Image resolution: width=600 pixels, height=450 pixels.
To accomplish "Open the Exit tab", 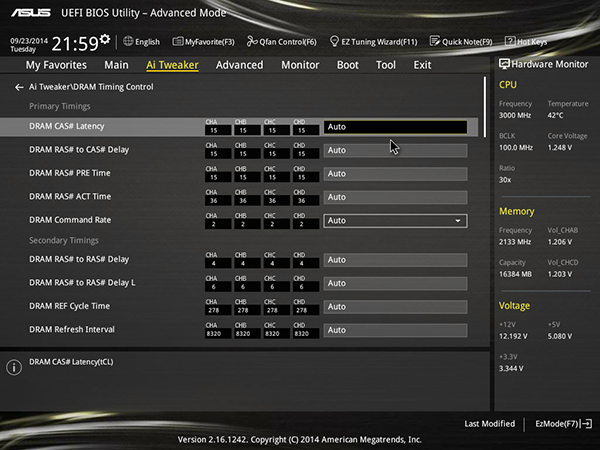I will tap(422, 65).
